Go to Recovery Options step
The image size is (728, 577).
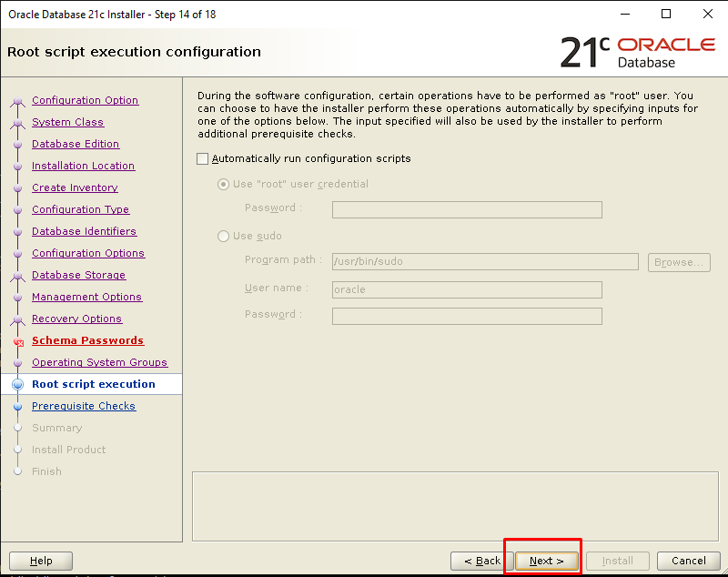pos(76,319)
